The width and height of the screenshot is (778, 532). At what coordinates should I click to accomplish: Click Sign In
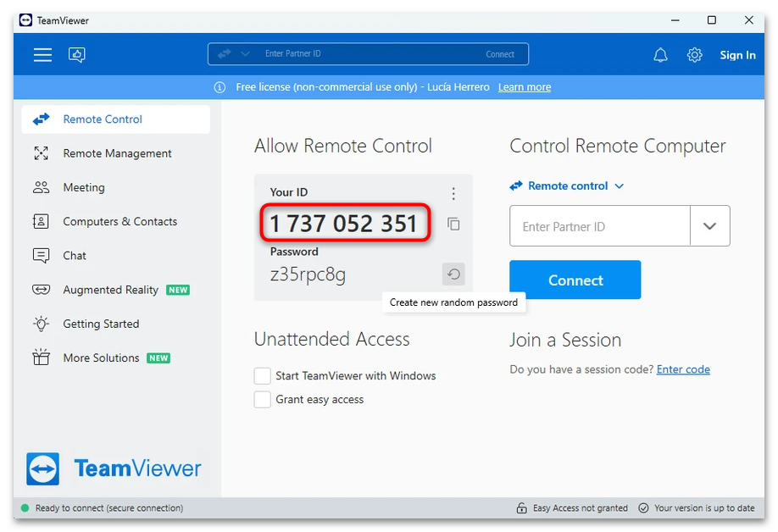click(x=737, y=55)
